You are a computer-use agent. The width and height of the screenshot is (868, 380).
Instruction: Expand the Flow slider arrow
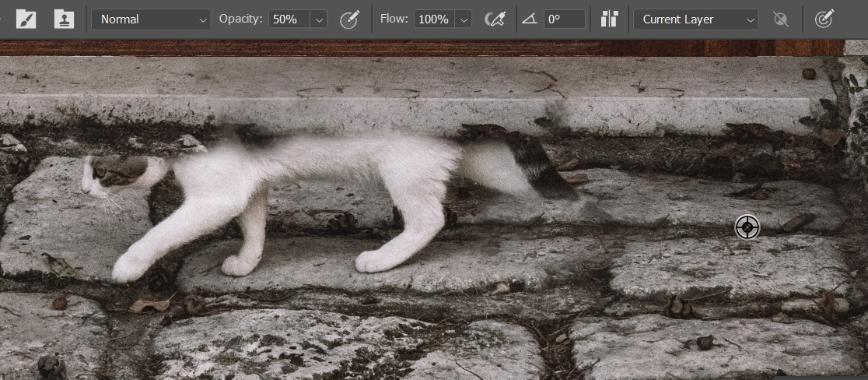tap(464, 19)
